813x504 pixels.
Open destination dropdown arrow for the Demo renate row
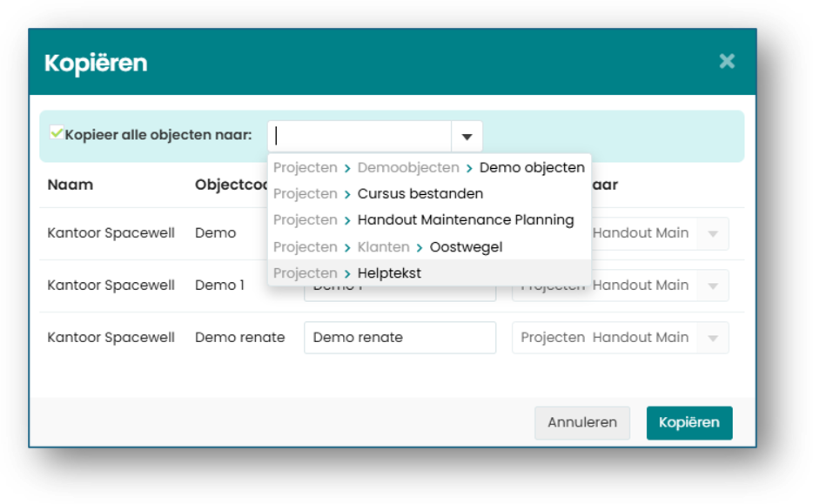point(713,338)
